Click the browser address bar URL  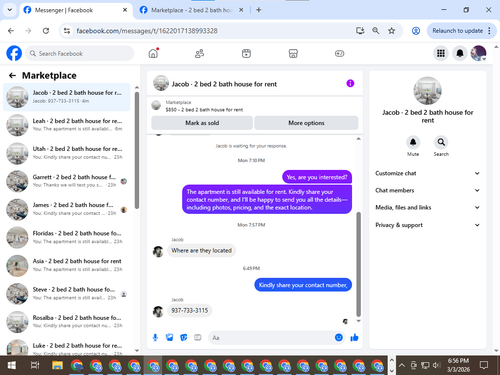(x=147, y=31)
